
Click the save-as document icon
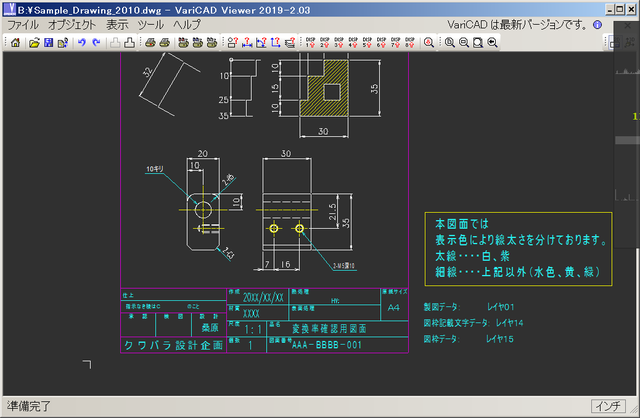tap(62, 42)
